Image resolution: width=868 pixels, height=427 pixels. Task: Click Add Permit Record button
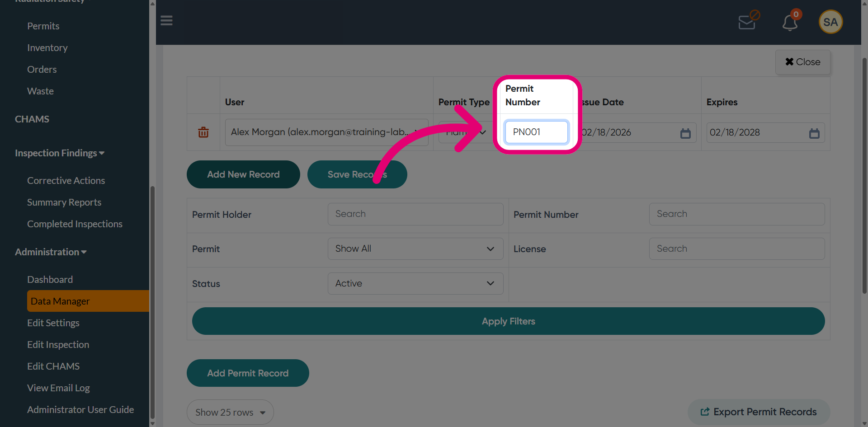pyautogui.click(x=248, y=373)
